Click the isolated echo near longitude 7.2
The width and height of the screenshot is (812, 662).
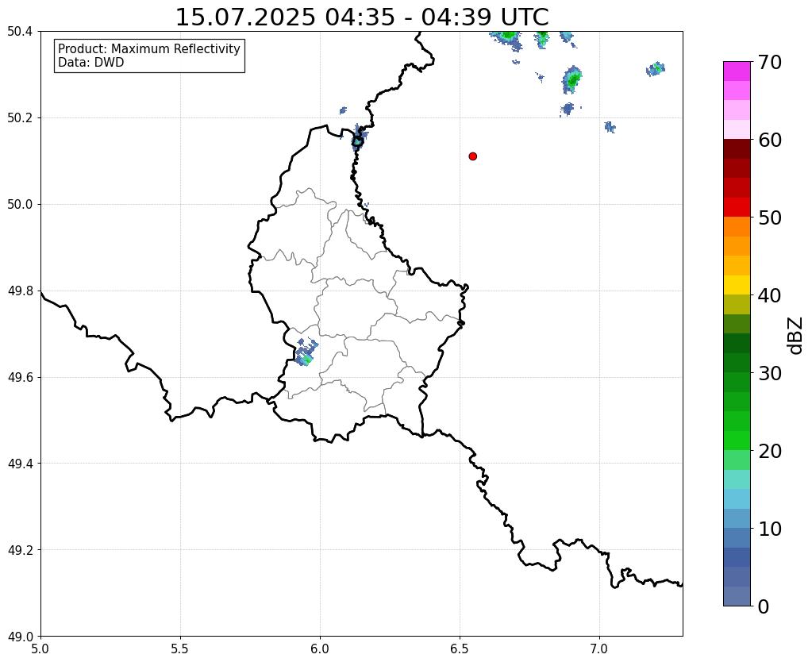[x=656, y=69]
